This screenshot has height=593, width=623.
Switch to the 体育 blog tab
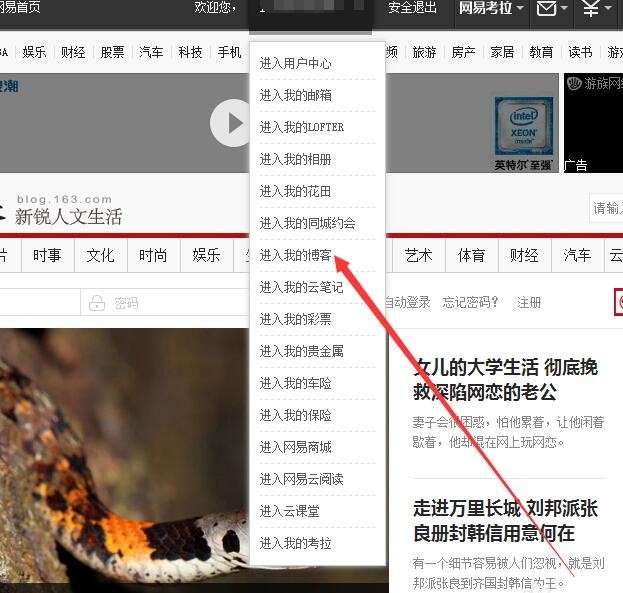(472, 255)
